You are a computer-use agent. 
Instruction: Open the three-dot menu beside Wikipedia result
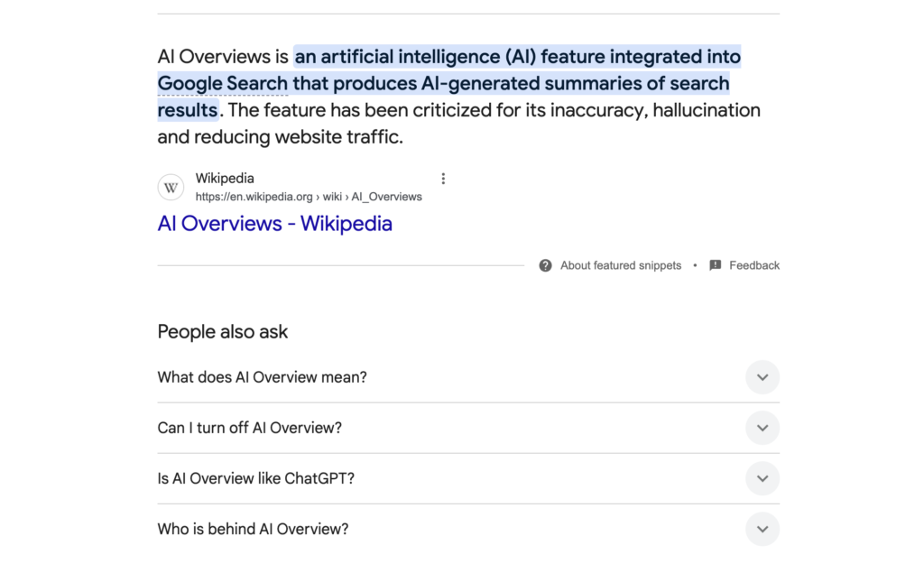[443, 179]
